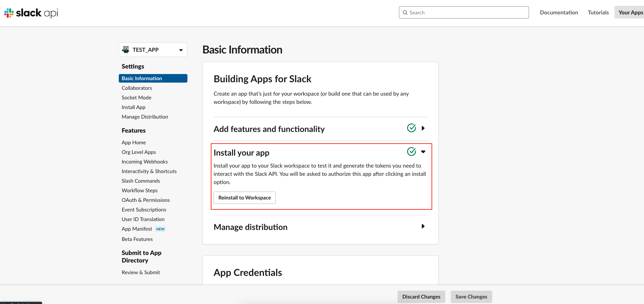Select Basic Information in Settings
Screen dimensions: 644x304
153,78
